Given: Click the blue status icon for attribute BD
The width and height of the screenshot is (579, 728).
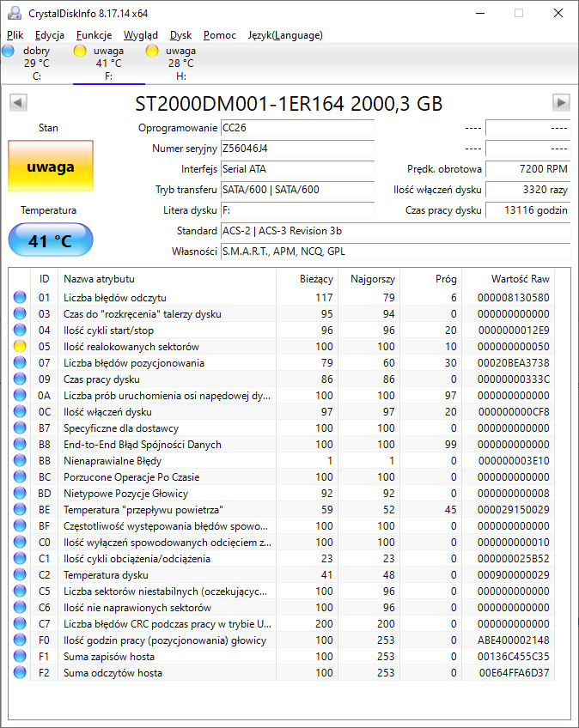Looking at the screenshot, I should pos(20,493).
